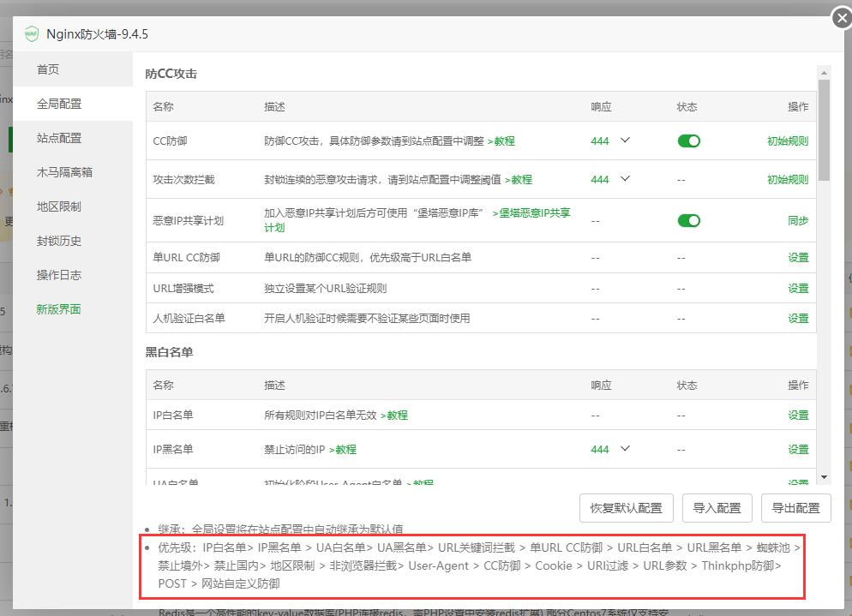Click 同步 for 恶意IP共享计划
The image size is (852, 616).
798,220
